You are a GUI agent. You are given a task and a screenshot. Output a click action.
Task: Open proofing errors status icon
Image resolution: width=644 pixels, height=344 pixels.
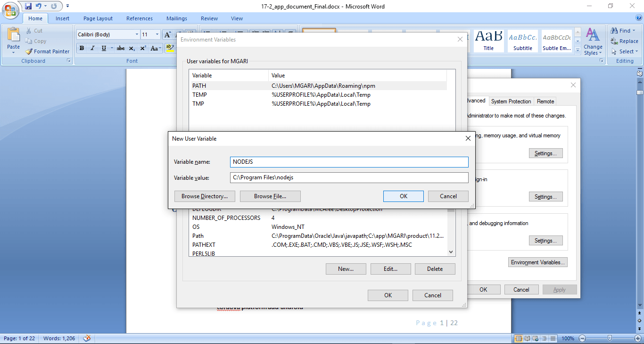coord(87,338)
